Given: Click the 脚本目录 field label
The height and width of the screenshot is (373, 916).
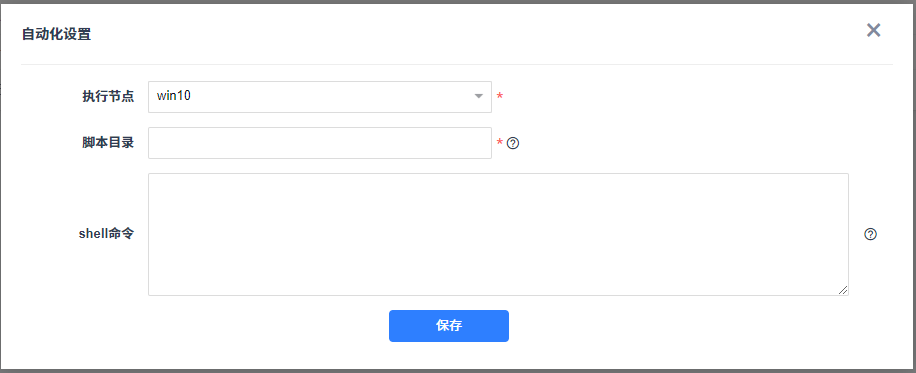Looking at the screenshot, I should (108, 143).
